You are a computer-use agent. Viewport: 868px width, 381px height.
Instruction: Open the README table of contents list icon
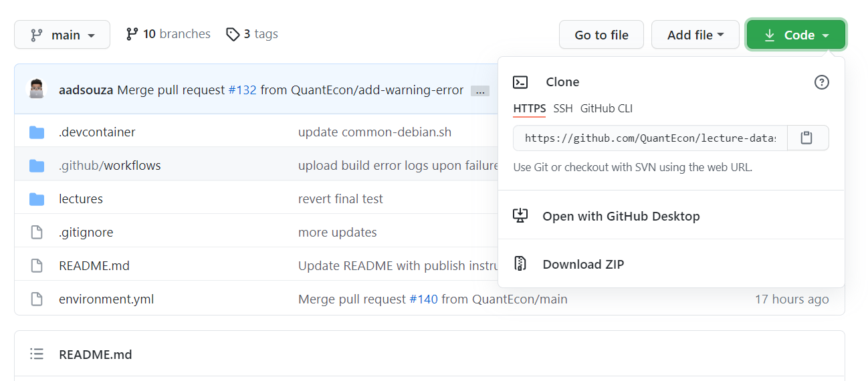coord(37,354)
